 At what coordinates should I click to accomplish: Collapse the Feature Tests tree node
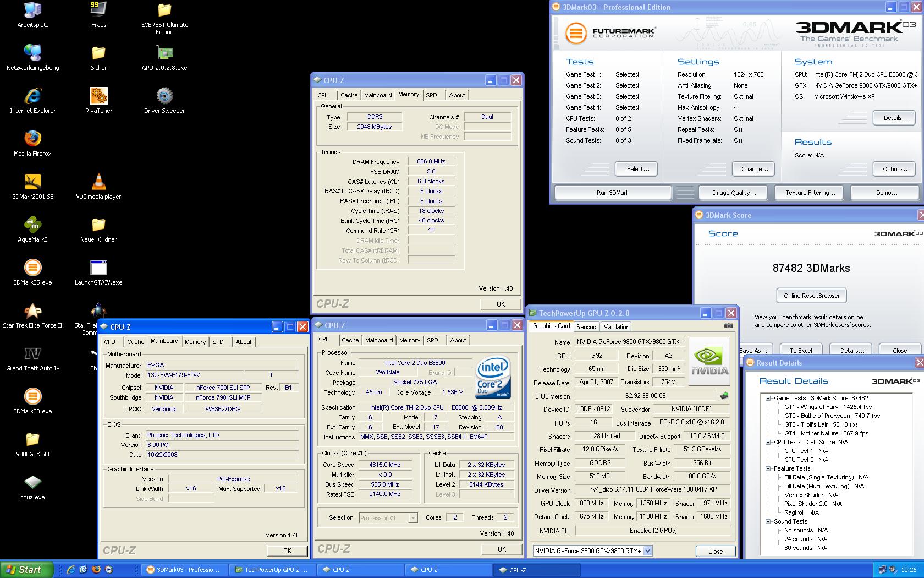768,468
